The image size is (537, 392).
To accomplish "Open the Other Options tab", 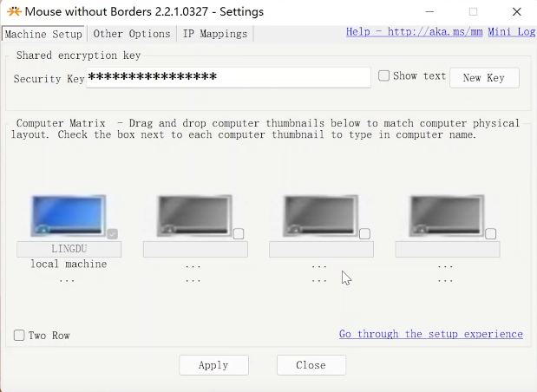I will [132, 34].
